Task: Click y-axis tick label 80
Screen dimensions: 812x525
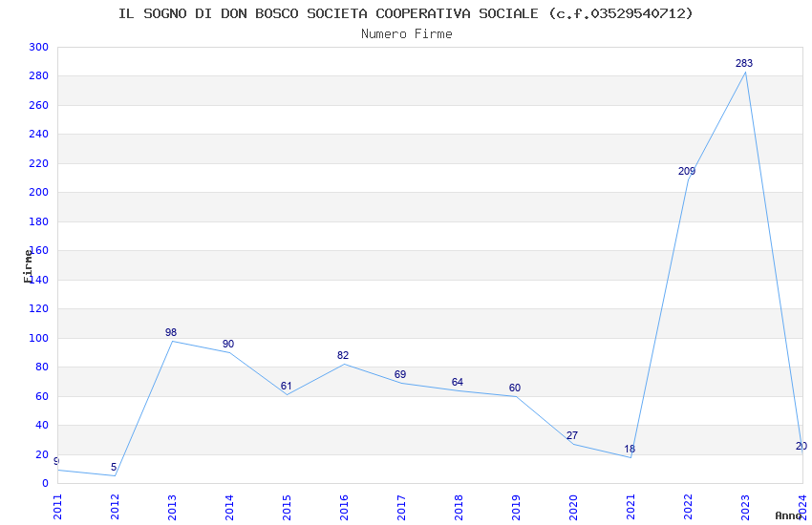Action: pos(42,367)
